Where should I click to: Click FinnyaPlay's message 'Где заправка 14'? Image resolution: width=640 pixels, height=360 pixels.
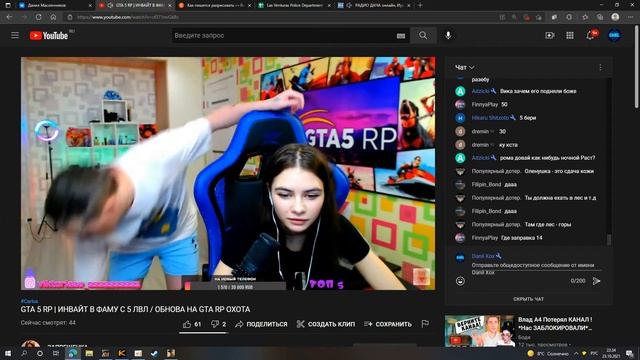click(x=522, y=238)
